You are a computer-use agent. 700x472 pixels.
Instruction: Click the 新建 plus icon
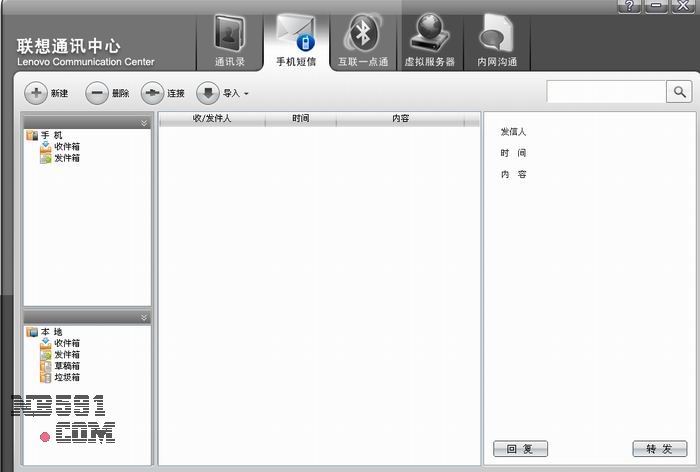(x=36, y=93)
